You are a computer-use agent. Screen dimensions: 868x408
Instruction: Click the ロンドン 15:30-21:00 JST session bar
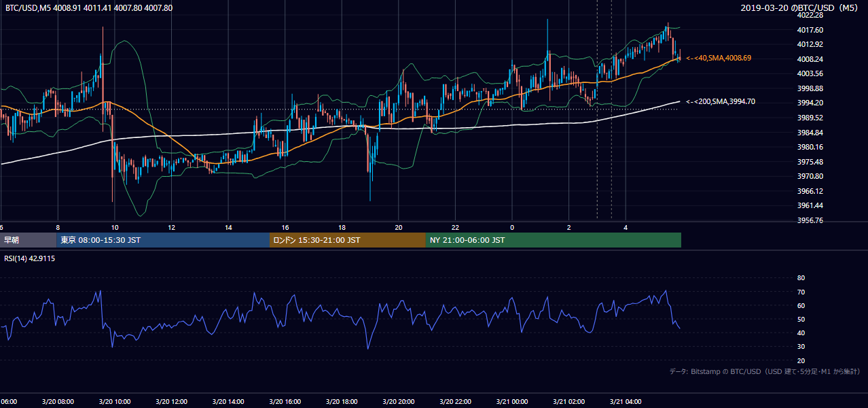pyautogui.click(x=348, y=240)
